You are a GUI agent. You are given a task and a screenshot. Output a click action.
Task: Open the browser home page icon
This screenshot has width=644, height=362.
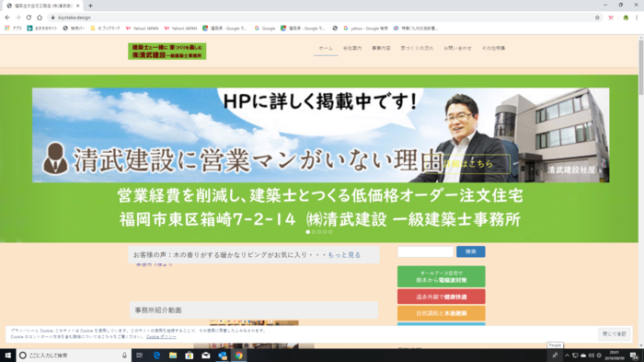tap(40, 18)
